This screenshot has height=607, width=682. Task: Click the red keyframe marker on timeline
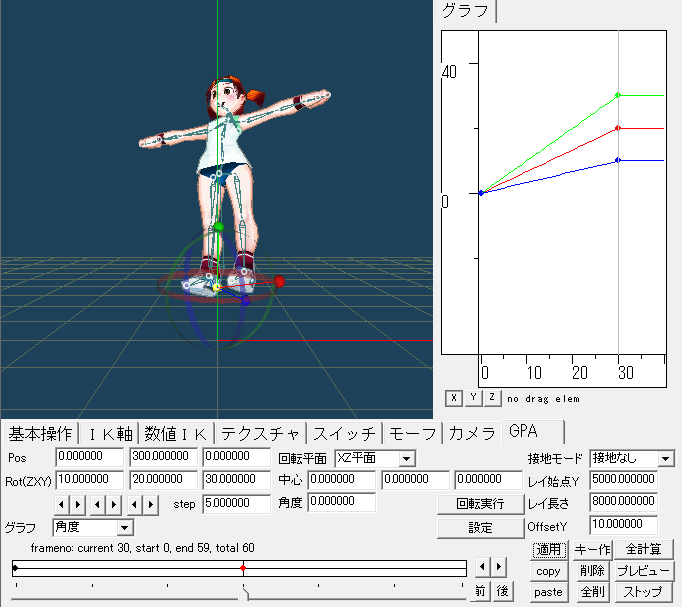pos(243,568)
